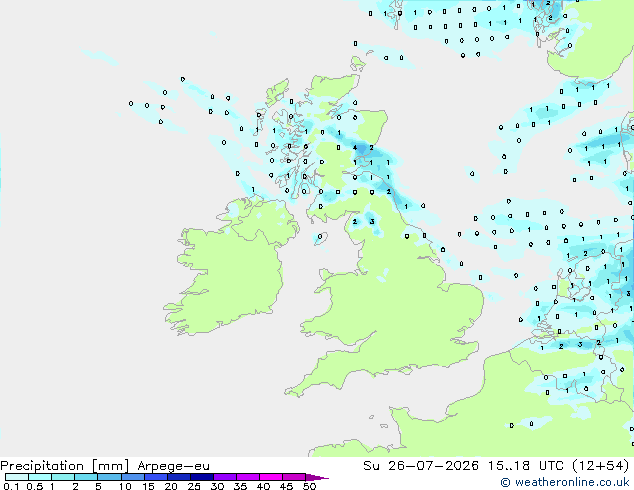The width and height of the screenshot is (634, 490).
Task: Select the 10–15 mm legend color swatch
Action: click(x=132, y=477)
